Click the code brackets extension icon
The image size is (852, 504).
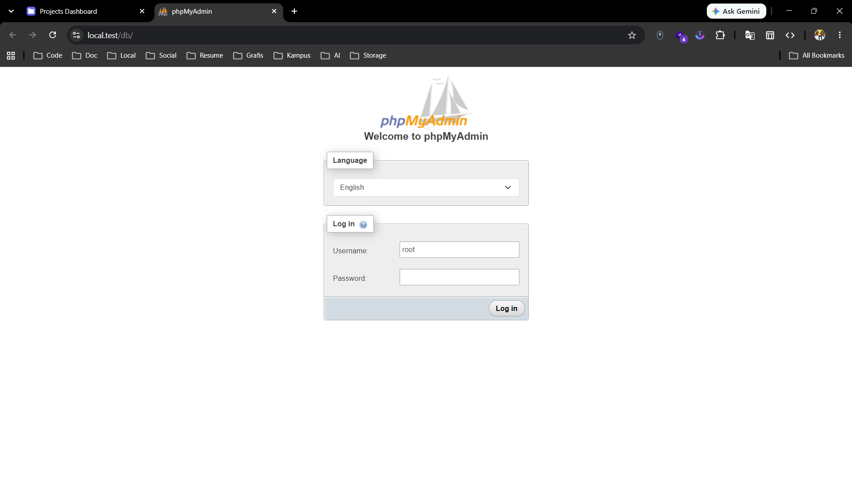click(790, 35)
